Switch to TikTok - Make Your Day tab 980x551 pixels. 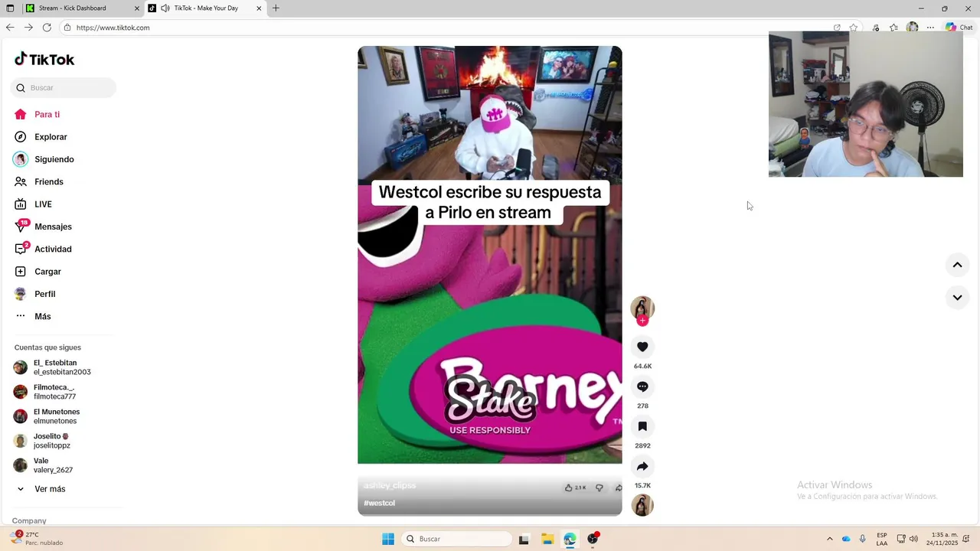pos(205,8)
